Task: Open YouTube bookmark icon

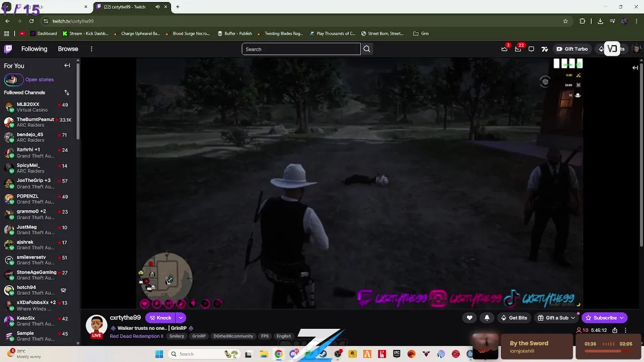Action: click(22, 34)
